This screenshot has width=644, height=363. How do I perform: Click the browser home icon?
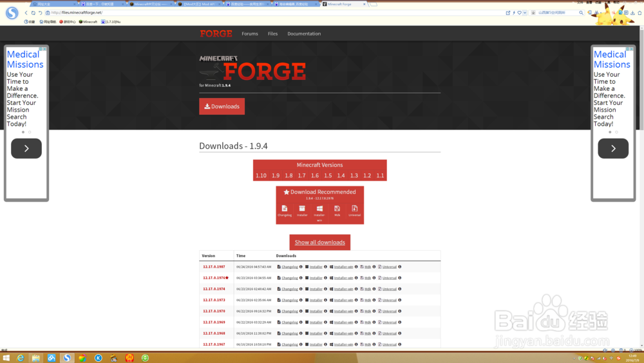click(639, 13)
